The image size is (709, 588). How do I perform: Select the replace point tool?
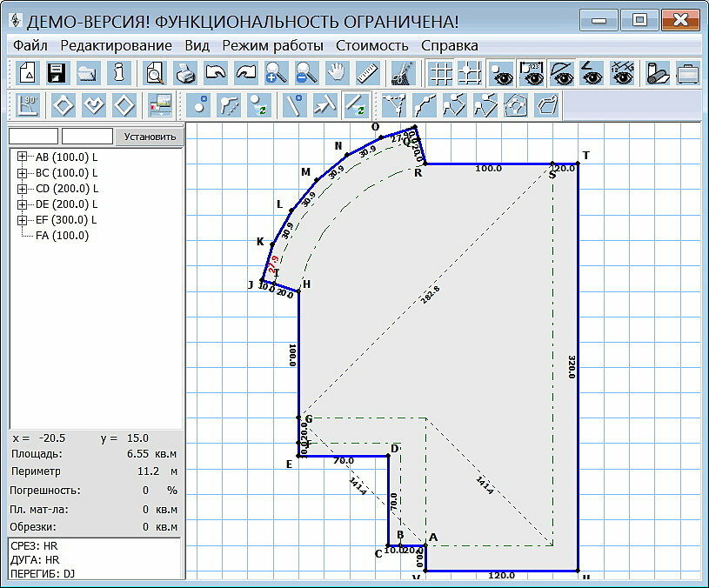point(259,105)
